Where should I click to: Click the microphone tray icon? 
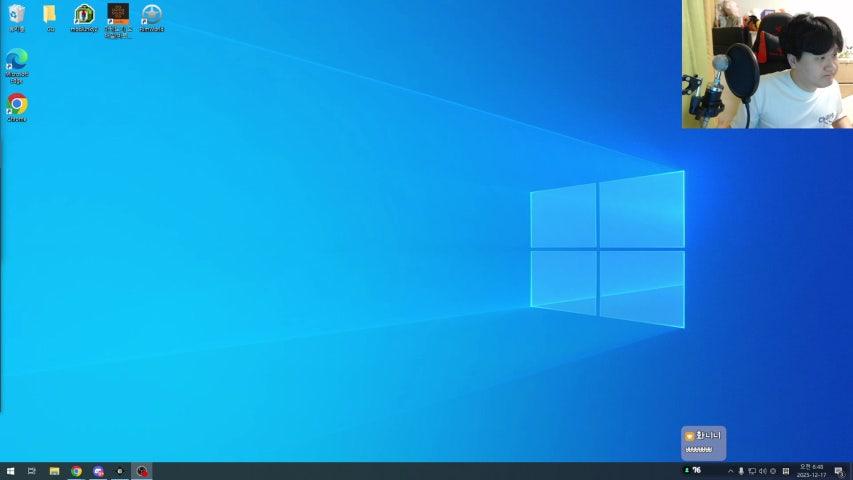741,471
